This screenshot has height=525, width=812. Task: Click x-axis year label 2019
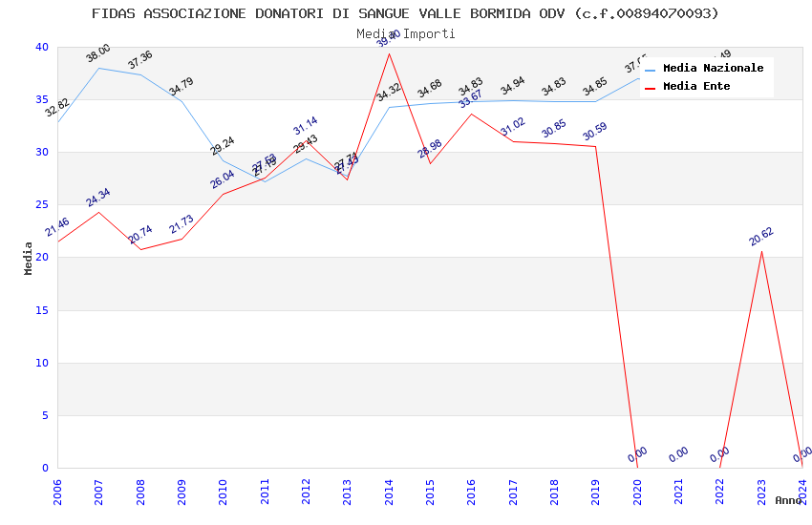point(596,492)
